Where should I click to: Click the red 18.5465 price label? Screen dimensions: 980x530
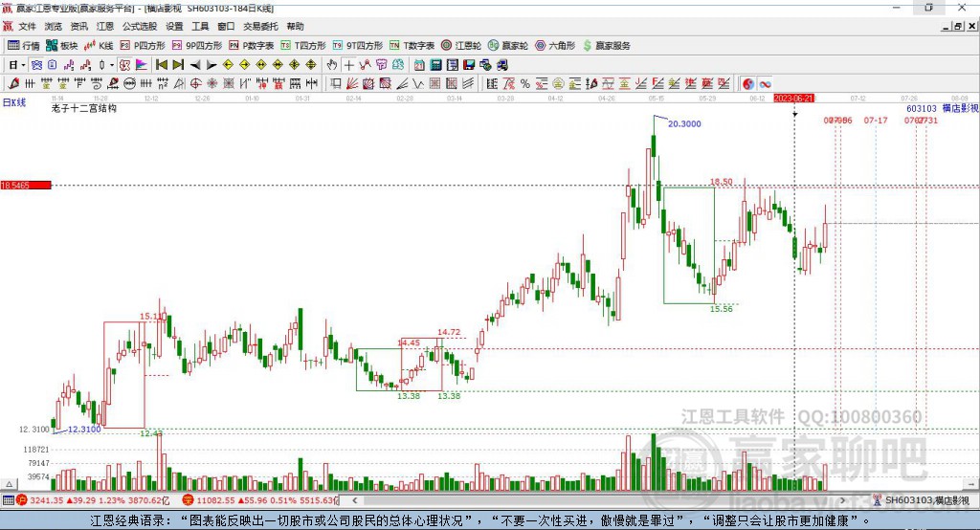26,185
